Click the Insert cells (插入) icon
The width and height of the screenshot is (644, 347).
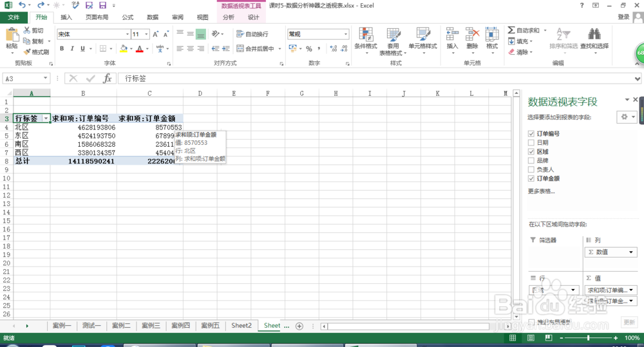click(452, 34)
